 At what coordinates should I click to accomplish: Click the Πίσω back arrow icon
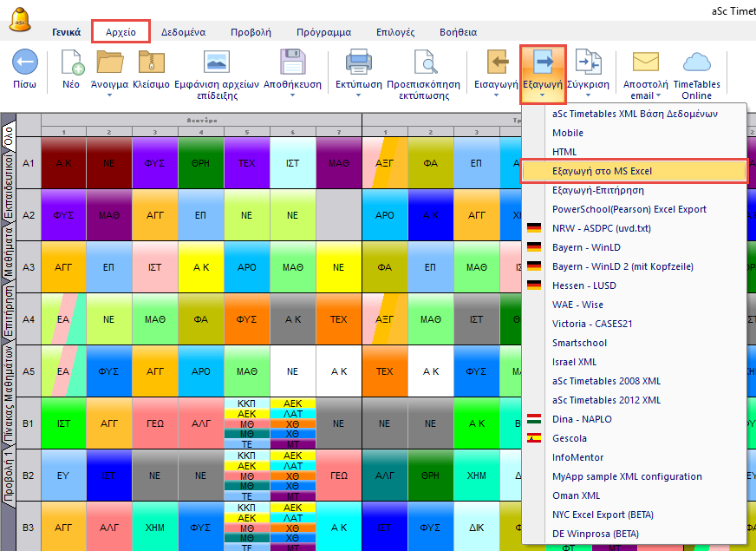tap(24, 62)
